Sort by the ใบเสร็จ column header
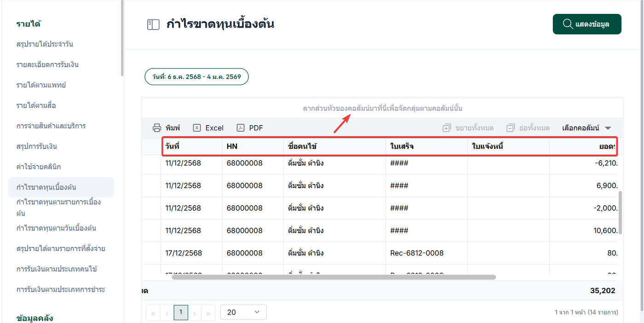Viewport: 644px width, 323px height. pos(426,146)
